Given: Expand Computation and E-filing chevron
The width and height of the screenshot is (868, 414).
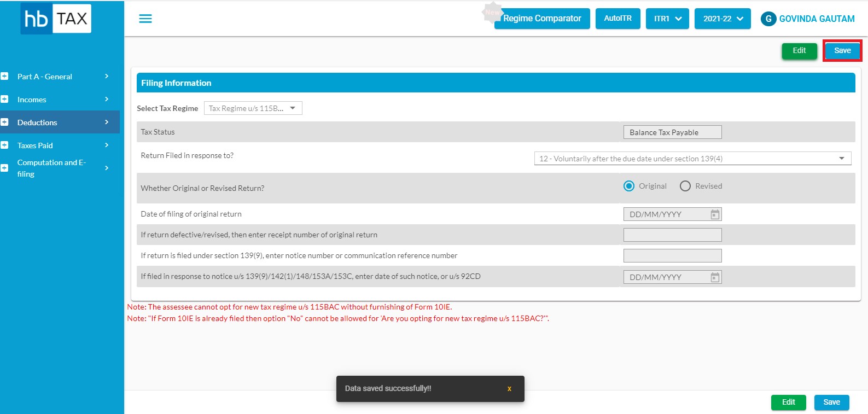Looking at the screenshot, I should coord(107,168).
